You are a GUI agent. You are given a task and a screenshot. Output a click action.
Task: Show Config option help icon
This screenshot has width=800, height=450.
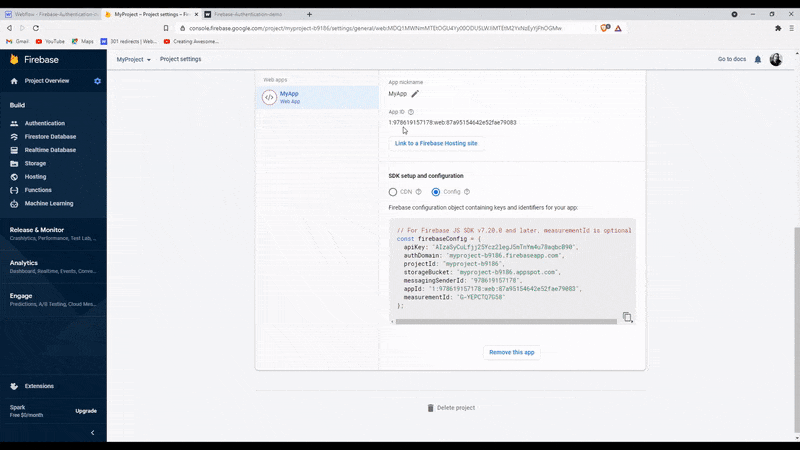(x=467, y=192)
